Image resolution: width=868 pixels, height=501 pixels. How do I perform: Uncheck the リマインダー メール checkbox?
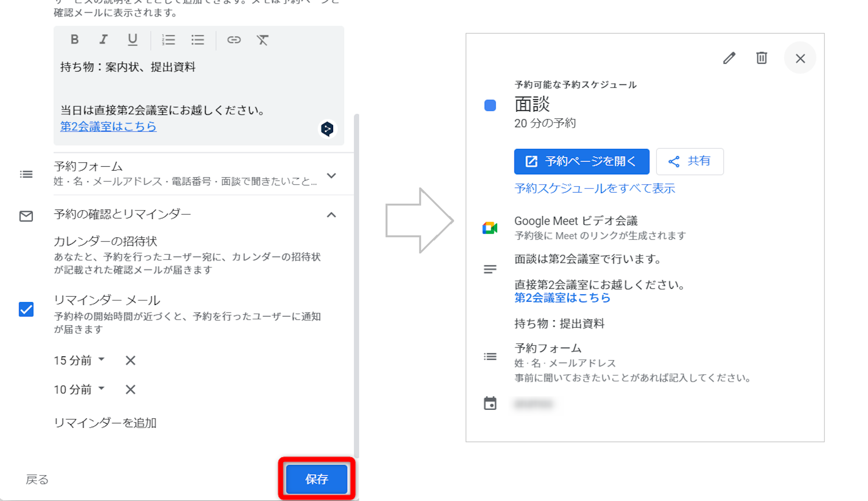pyautogui.click(x=26, y=309)
